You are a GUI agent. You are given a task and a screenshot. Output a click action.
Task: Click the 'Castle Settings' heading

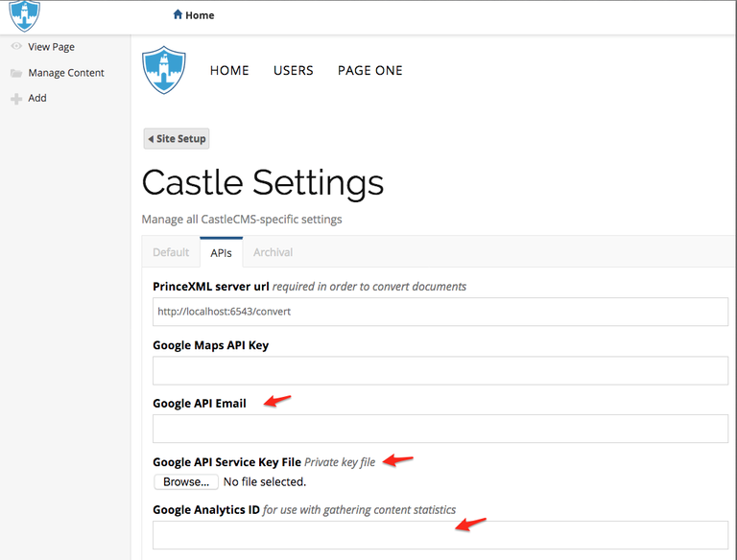click(263, 183)
